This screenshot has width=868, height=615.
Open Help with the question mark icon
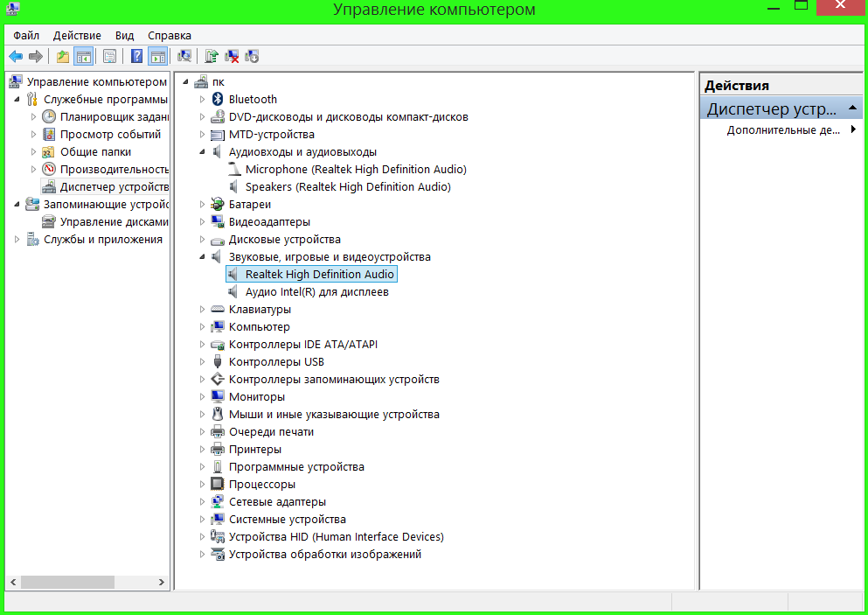pos(136,56)
